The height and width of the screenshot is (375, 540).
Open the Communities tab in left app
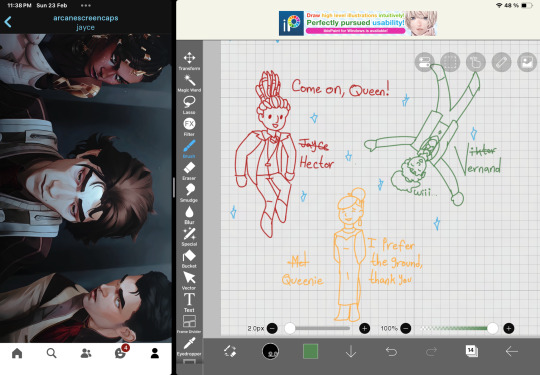(x=86, y=353)
